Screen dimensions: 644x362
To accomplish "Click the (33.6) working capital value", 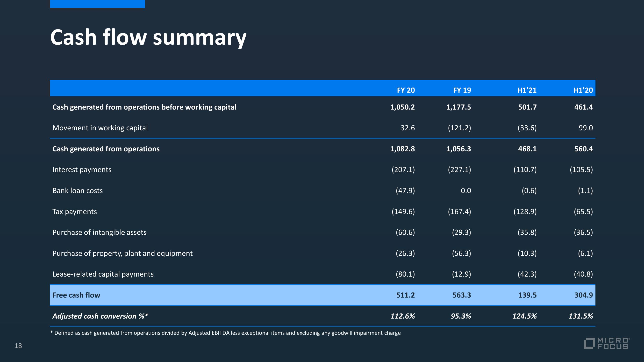I will (527, 128).
